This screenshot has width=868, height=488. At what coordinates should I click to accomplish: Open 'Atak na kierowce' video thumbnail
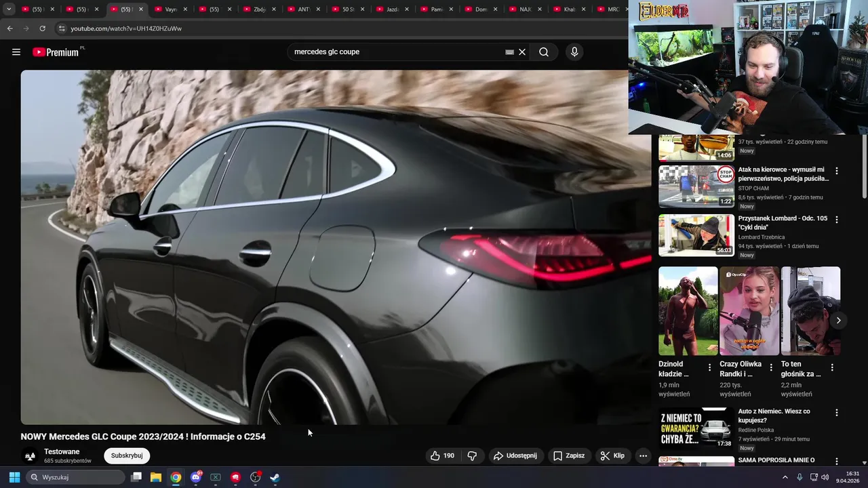tap(696, 186)
